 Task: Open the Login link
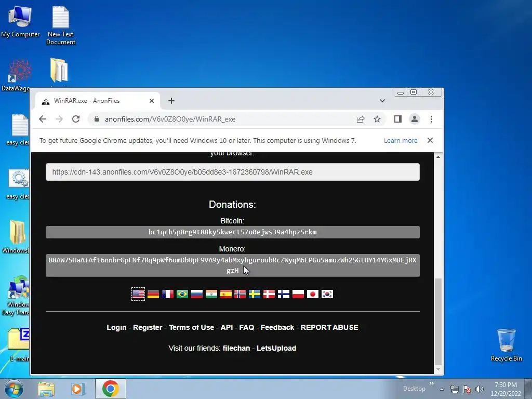[x=116, y=327]
